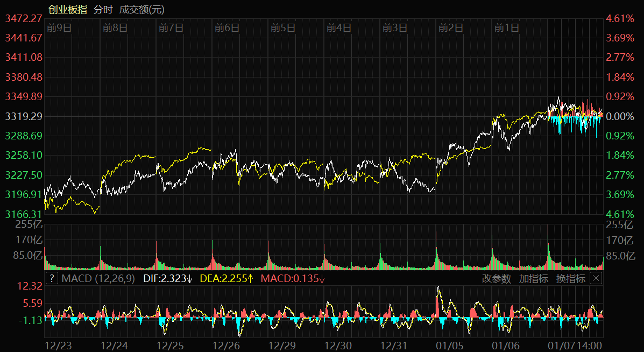Screen dimensions: 644x352
Task: Open 改参数 to edit MACD parameters
Action: 496,278
